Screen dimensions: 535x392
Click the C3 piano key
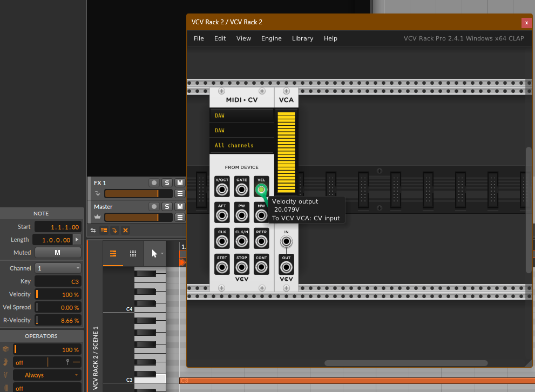tap(150, 379)
